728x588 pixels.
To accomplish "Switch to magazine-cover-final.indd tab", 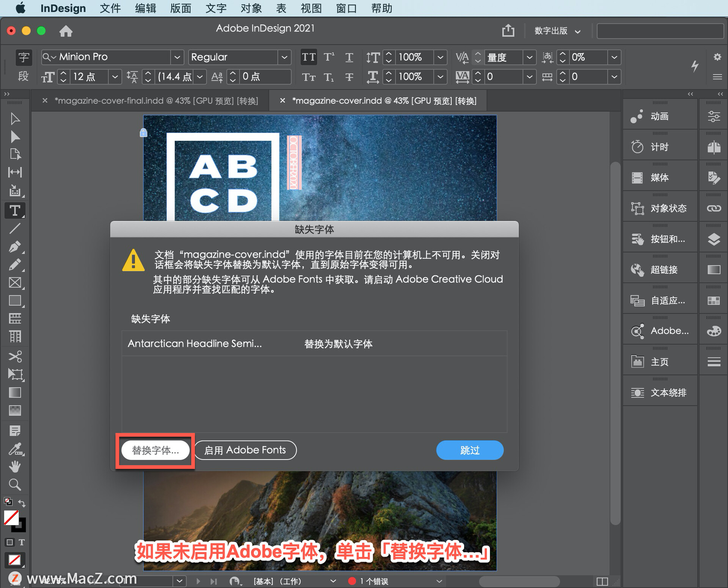I will click(156, 101).
